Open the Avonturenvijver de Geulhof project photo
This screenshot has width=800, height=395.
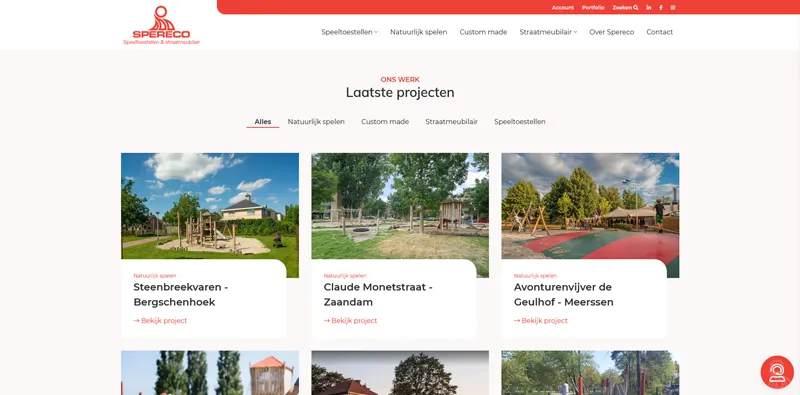coord(590,206)
